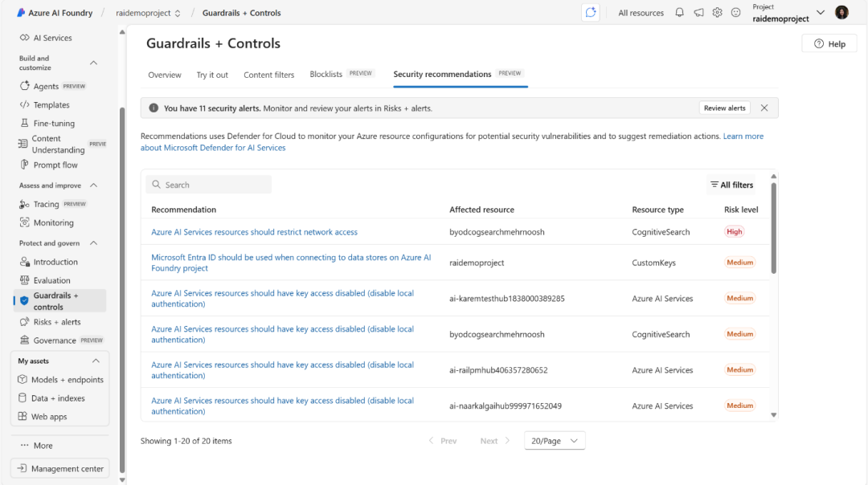
Task: Collapse the Assess and improve section
Action: (93, 185)
